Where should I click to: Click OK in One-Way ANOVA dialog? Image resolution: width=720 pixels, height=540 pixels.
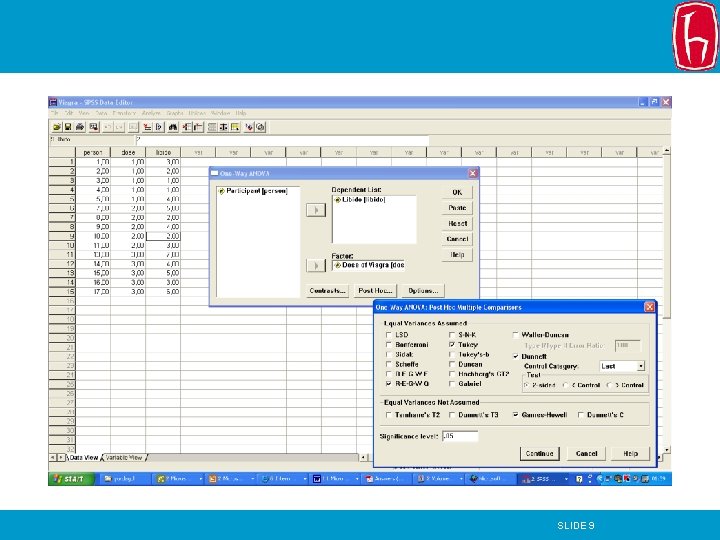point(457,192)
